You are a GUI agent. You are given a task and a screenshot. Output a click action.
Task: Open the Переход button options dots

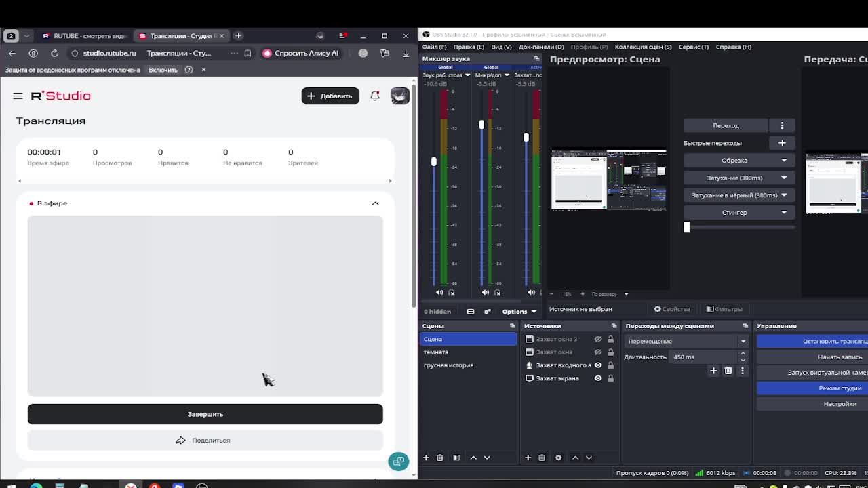(x=782, y=125)
